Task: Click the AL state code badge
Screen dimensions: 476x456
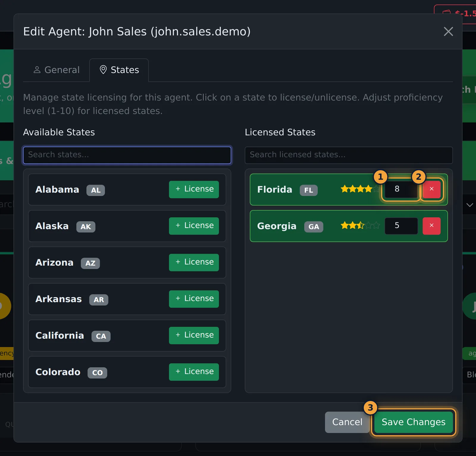Action: tap(95, 190)
